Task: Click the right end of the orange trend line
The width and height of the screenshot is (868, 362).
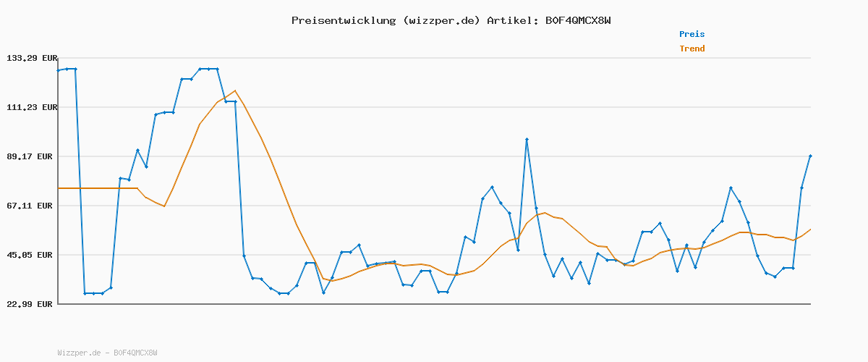Action: 810,230
